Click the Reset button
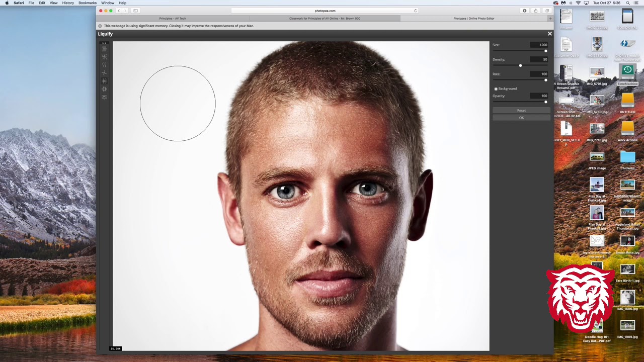Image resolution: width=644 pixels, height=362 pixels. click(521, 111)
